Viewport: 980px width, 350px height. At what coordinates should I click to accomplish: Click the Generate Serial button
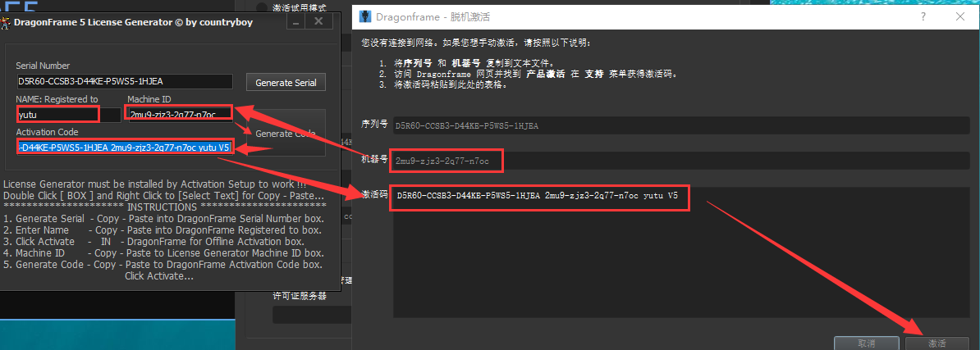click(286, 82)
